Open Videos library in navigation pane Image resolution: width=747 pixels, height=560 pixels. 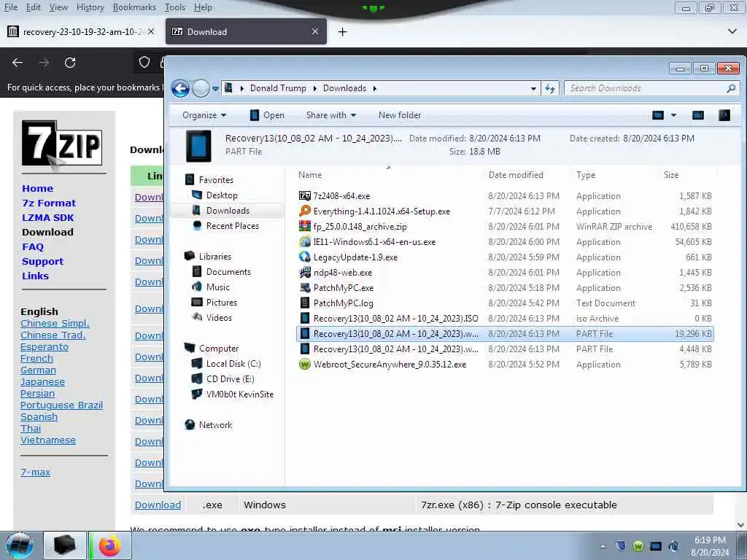[219, 317]
